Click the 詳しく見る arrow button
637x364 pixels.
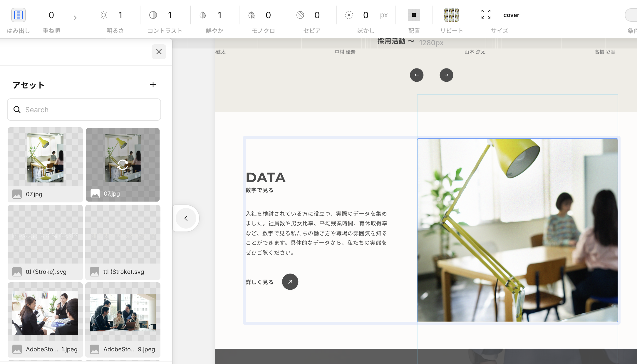pyautogui.click(x=290, y=282)
